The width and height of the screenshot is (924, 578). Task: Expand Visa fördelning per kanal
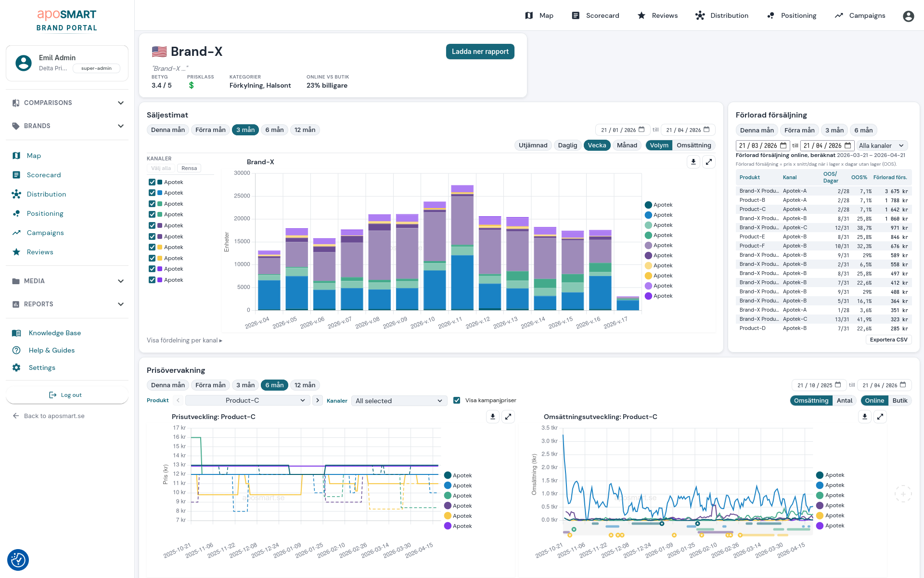tap(185, 340)
